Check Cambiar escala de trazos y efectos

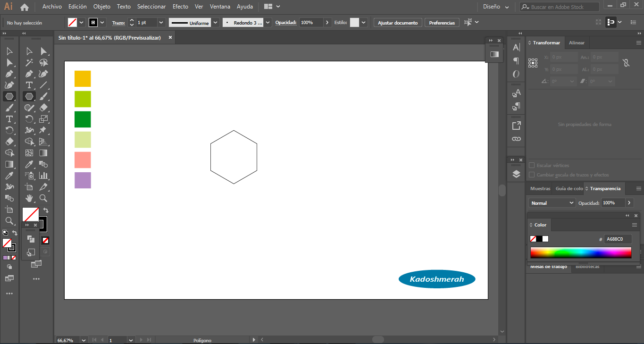tap(532, 175)
